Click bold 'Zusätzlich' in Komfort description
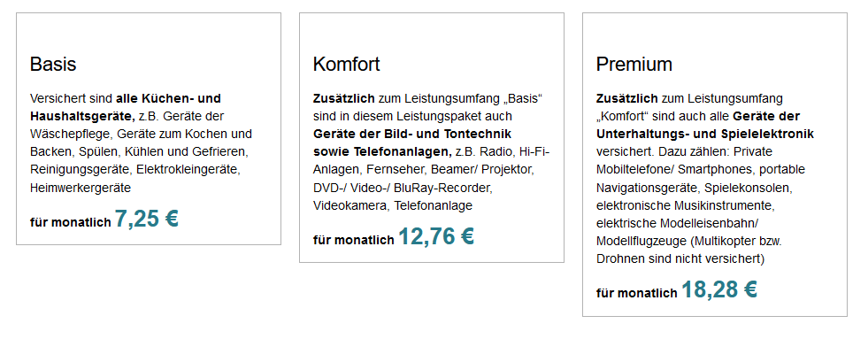 pyautogui.click(x=344, y=98)
